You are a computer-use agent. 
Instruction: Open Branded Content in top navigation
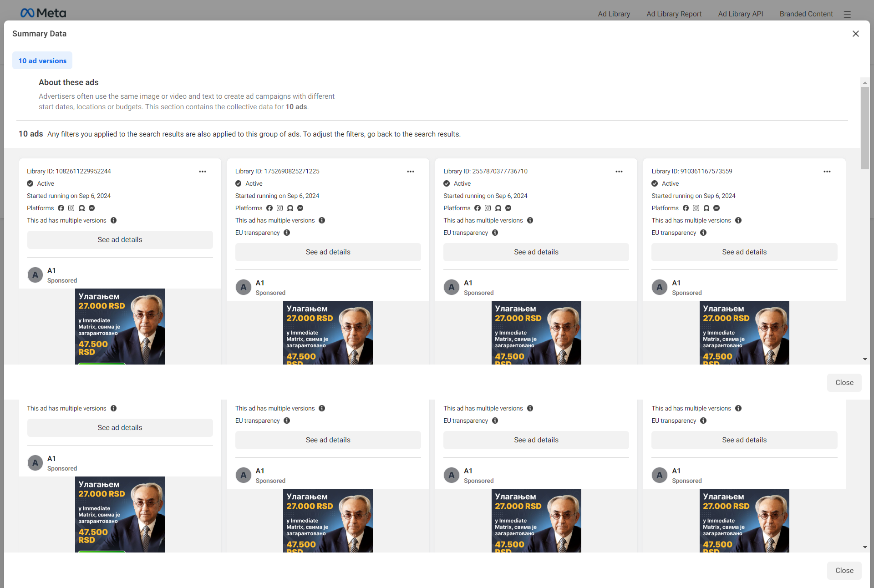pos(806,14)
